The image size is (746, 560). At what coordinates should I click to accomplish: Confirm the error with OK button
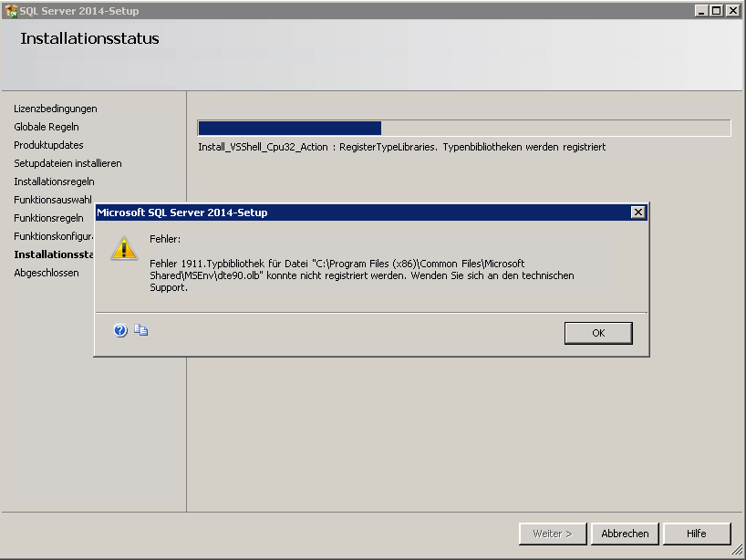tap(598, 333)
